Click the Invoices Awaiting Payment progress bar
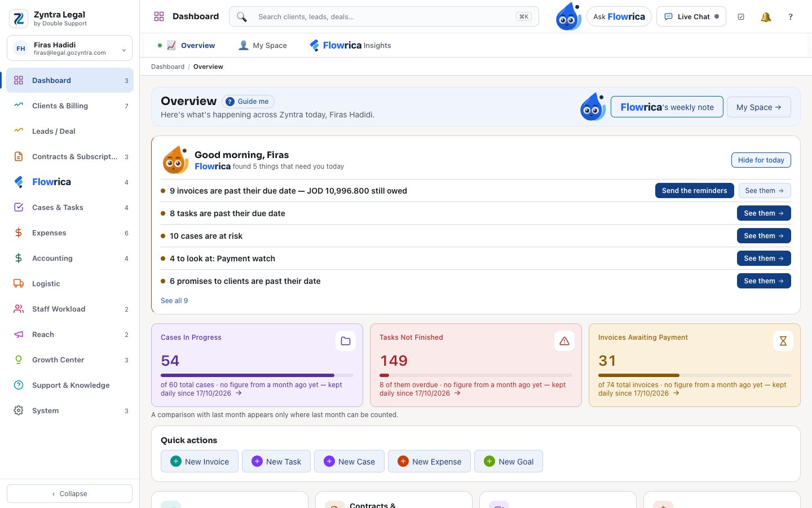The height and width of the screenshot is (508, 812). tap(695, 375)
